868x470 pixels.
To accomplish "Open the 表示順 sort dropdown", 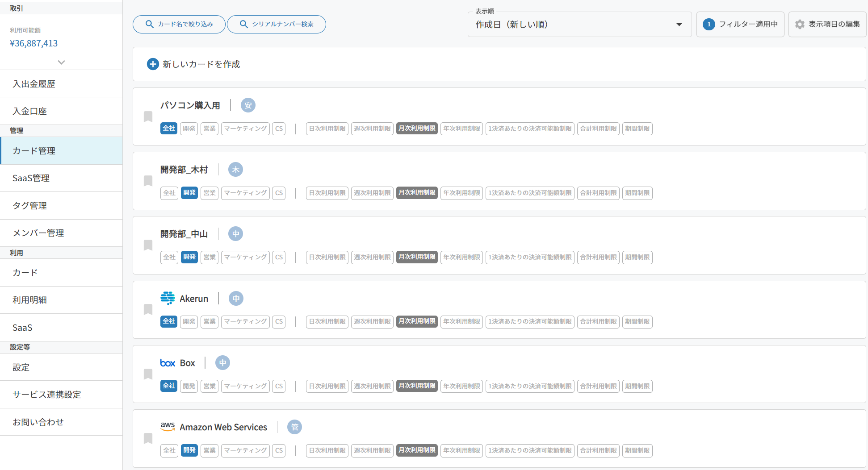I will (579, 24).
